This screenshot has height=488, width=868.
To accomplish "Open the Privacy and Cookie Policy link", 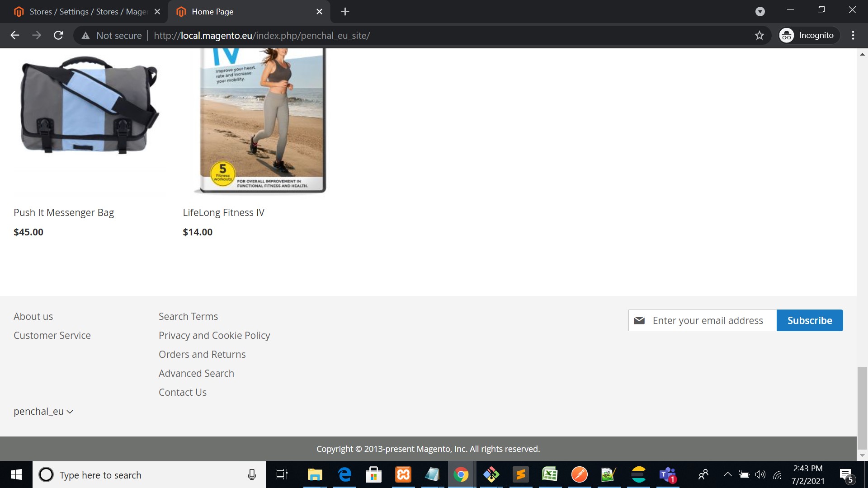I will pos(214,335).
